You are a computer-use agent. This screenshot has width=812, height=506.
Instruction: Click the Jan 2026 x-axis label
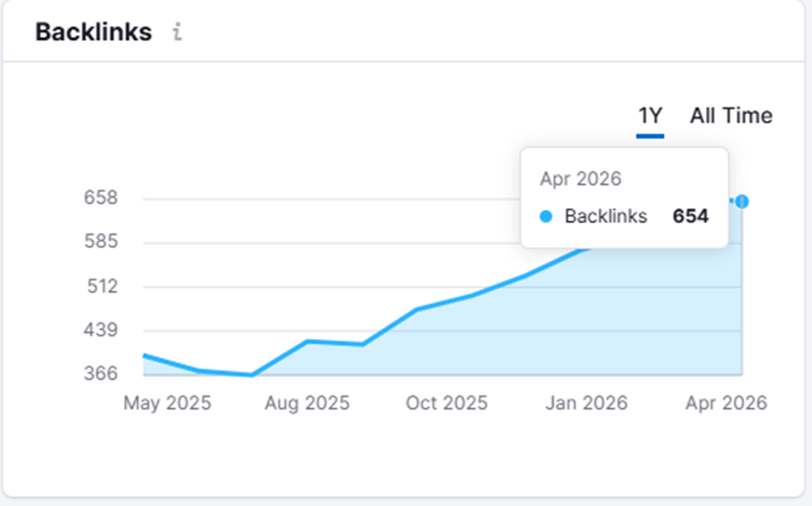(586, 403)
